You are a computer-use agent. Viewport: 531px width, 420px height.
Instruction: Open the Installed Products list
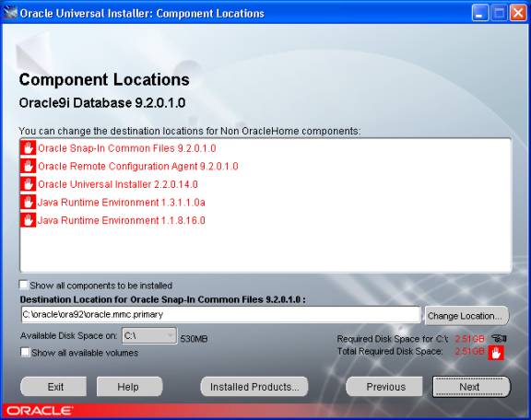click(x=254, y=387)
